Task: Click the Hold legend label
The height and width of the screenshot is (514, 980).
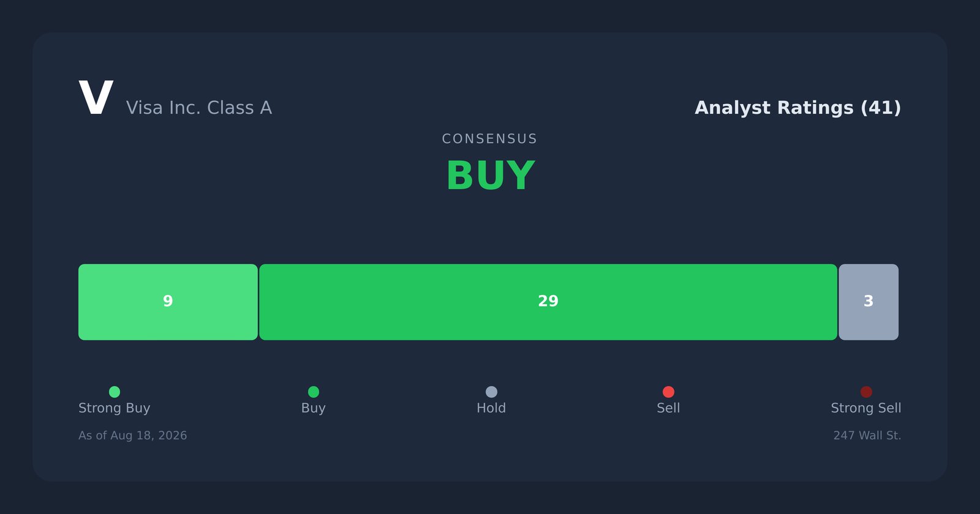Action: click(x=491, y=408)
